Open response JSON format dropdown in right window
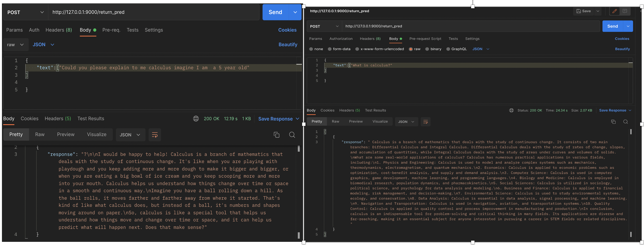Image resolution: width=644 pixels, height=245 pixels. pos(406,122)
